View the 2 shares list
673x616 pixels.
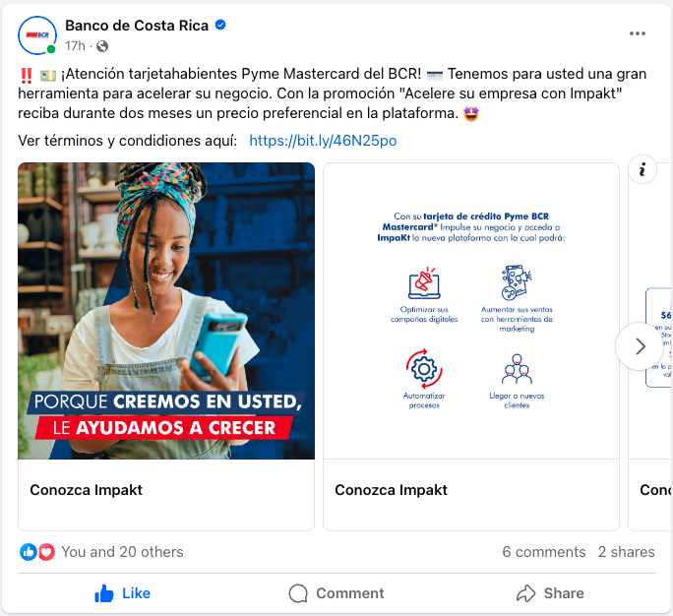(x=626, y=552)
